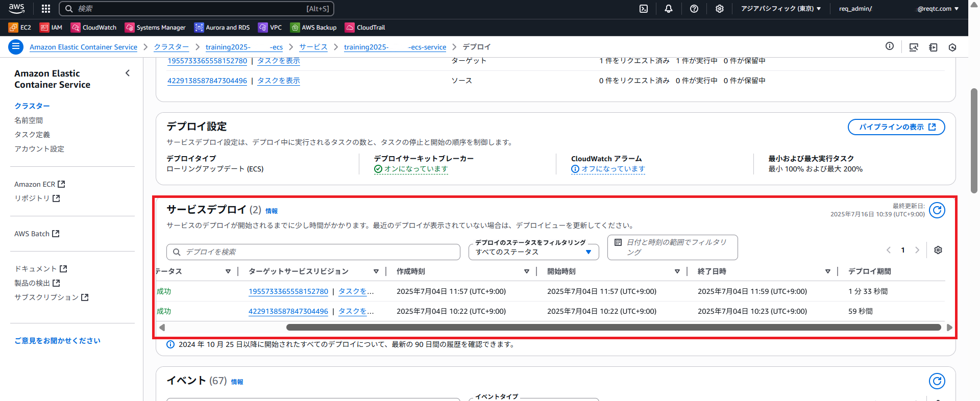Sort by 開始時刻 column arrow

point(677,271)
